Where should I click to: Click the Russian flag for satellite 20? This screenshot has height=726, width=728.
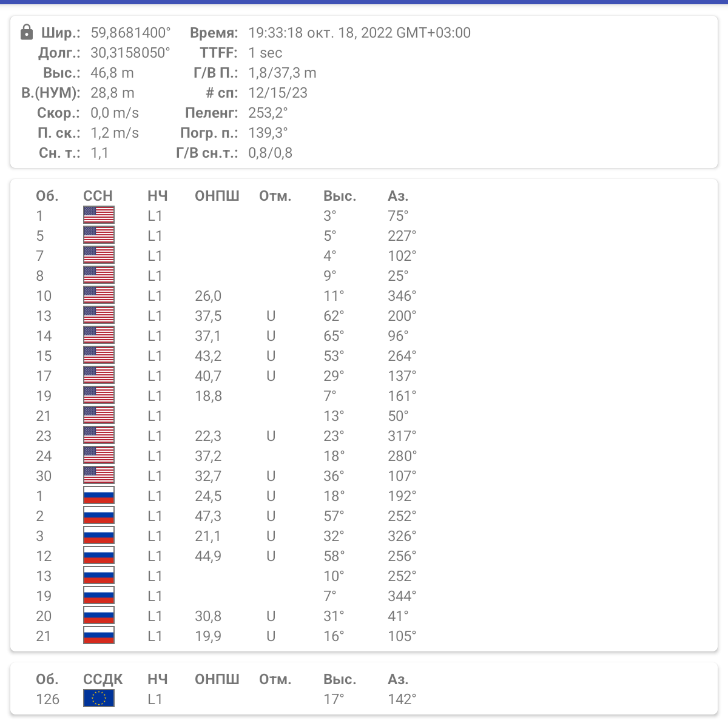pyautogui.click(x=99, y=616)
